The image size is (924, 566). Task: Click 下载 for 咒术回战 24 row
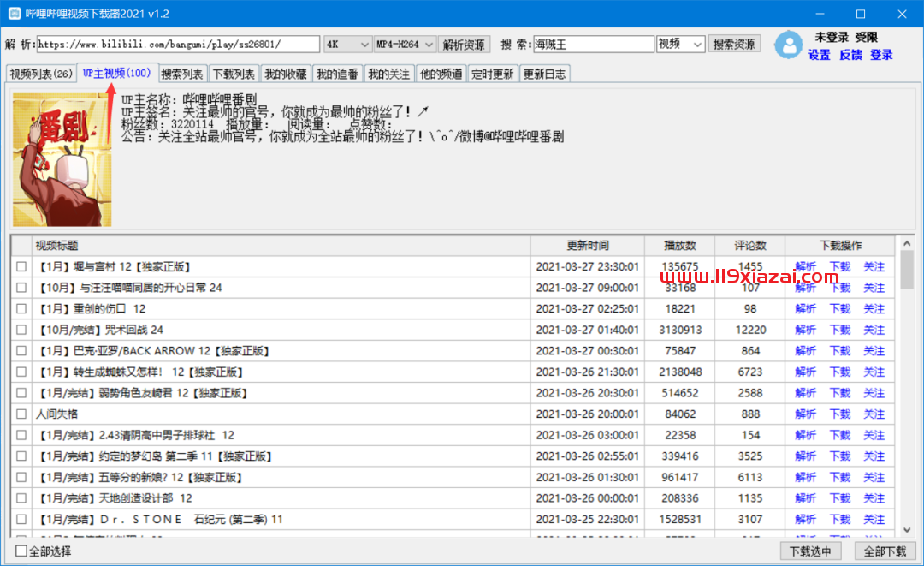tap(840, 330)
